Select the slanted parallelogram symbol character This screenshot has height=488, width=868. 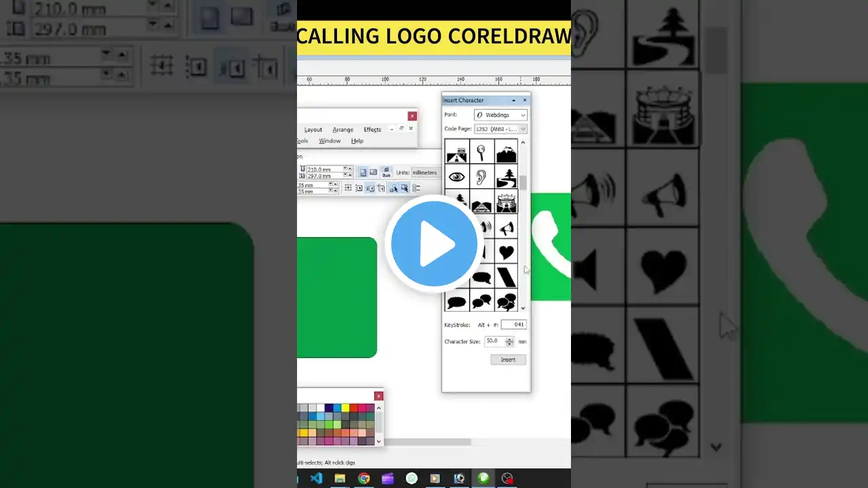tap(506, 276)
